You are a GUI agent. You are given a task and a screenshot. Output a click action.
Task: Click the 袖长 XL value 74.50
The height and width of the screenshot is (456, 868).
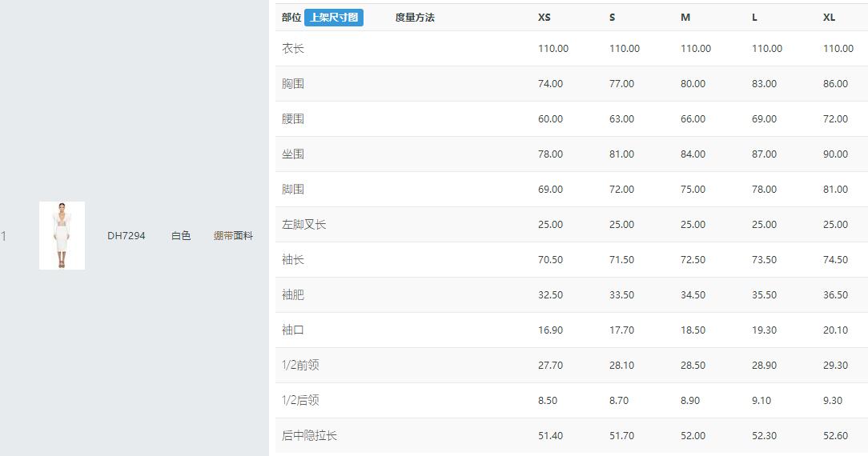[835, 260]
